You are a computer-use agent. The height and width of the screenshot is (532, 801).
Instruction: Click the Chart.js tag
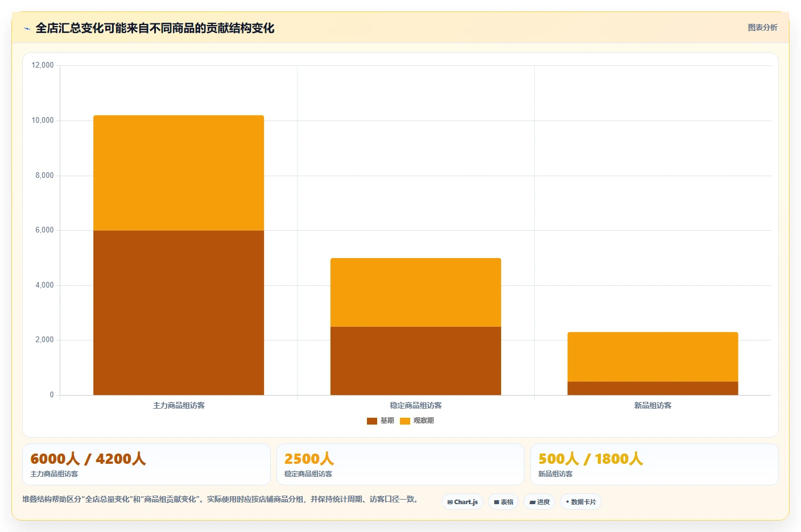click(x=463, y=502)
